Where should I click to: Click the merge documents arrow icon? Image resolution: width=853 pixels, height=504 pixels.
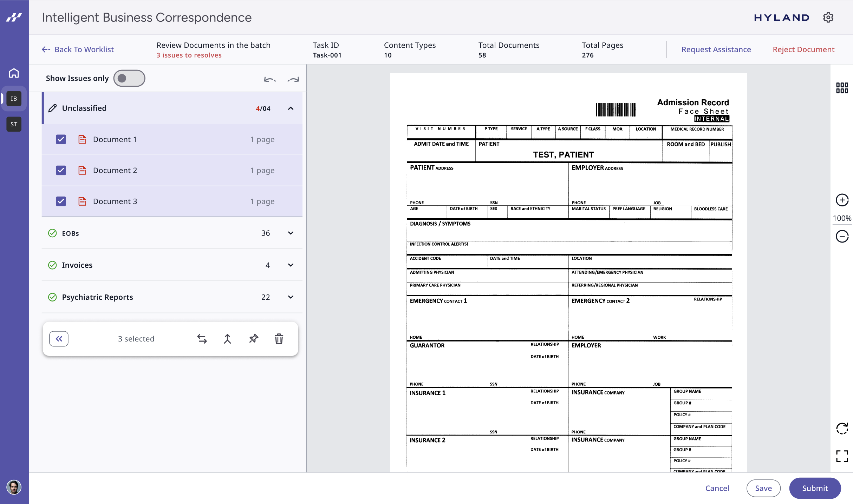click(227, 339)
